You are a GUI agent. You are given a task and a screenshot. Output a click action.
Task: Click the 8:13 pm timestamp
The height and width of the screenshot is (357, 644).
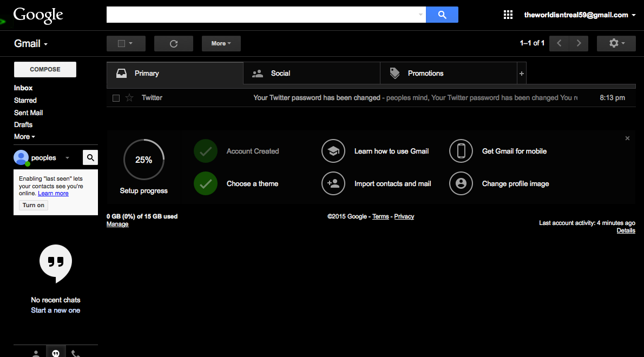click(613, 98)
